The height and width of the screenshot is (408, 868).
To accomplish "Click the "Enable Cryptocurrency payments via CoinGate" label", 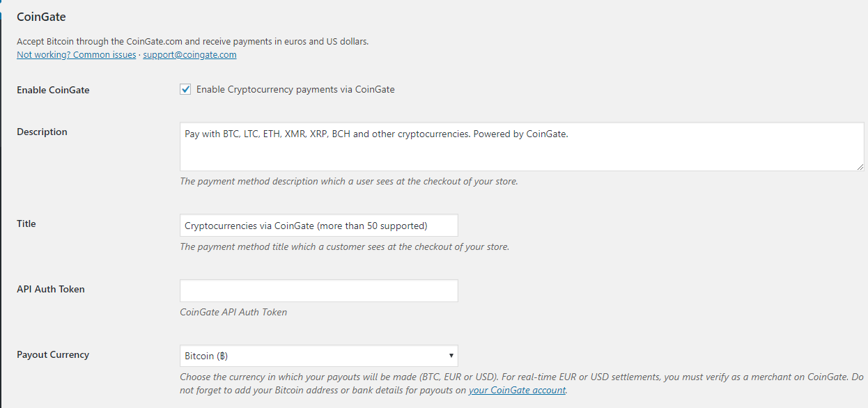I will 295,89.
